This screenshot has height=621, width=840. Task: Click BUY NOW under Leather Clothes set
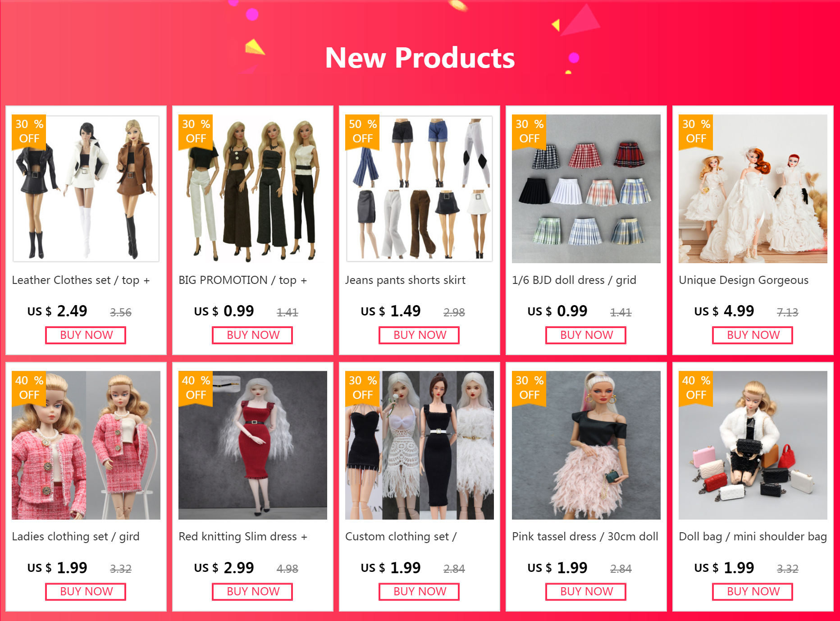coord(86,335)
